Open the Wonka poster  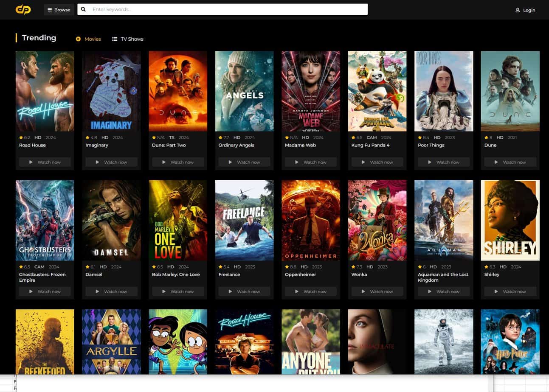[377, 220]
